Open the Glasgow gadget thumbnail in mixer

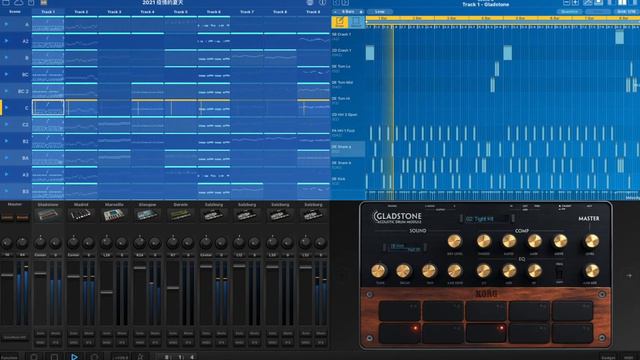(147, 215)
